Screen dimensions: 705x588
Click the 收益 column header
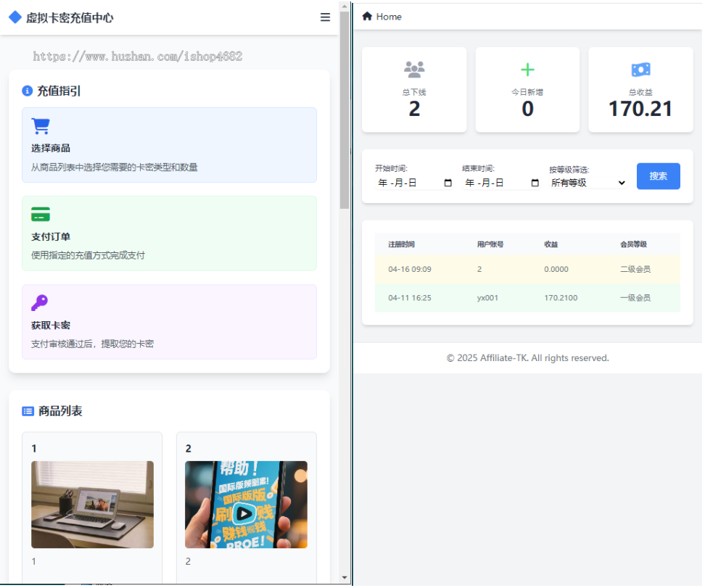click(552, 245)
